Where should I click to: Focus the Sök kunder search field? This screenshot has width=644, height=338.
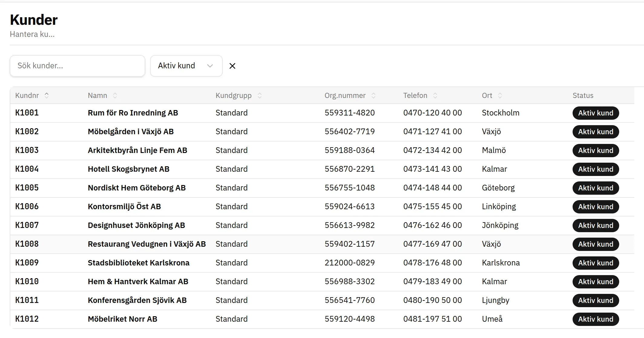77,66
